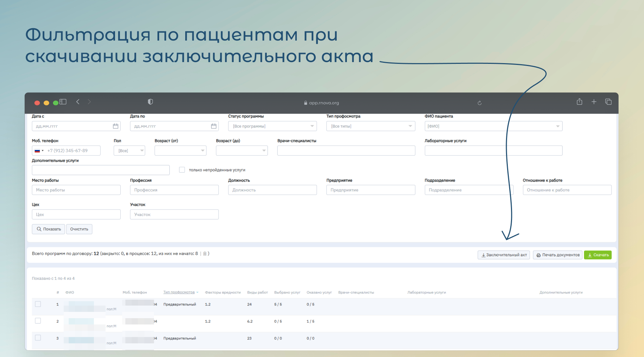
Task: Open a new tab with plus icon
Action: click(594, 102)
